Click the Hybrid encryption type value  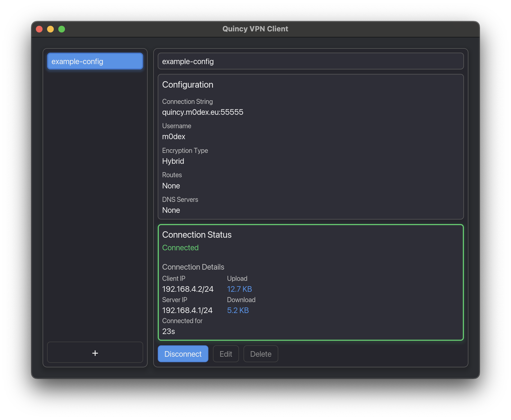coord(173,161)
